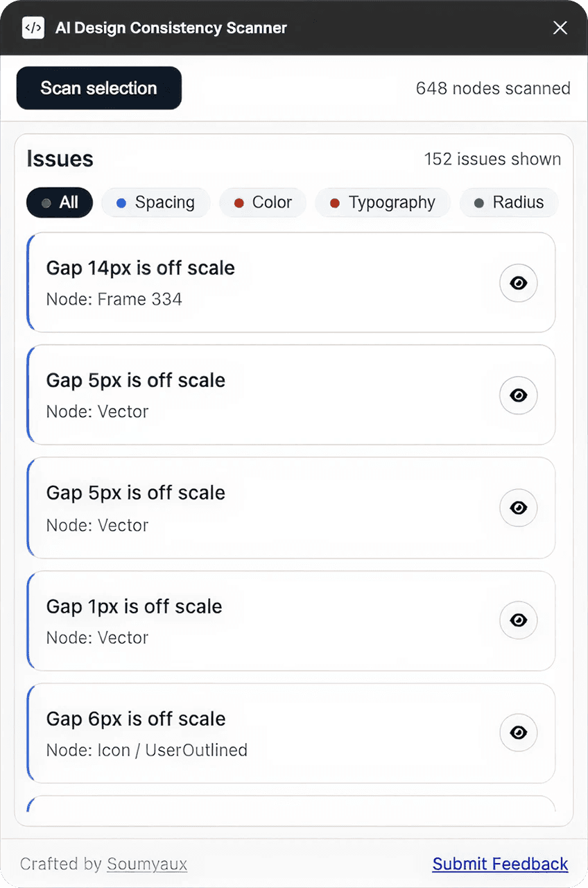
Task: Click the eye icon for Frame 334 issue
Action: (x=518, y=283)
